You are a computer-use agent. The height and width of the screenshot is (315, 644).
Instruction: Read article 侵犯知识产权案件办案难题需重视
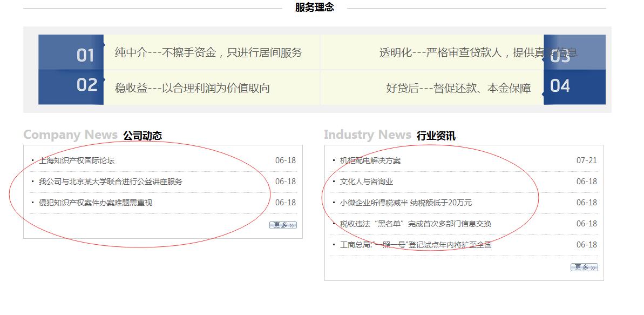(x=96, y=203)
